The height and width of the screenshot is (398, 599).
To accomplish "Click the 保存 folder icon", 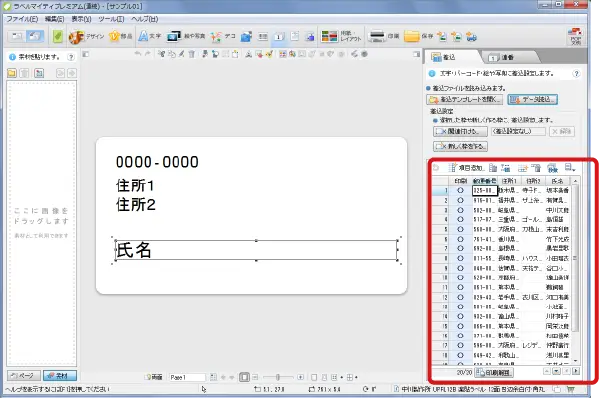I will (x=412, y=37).
